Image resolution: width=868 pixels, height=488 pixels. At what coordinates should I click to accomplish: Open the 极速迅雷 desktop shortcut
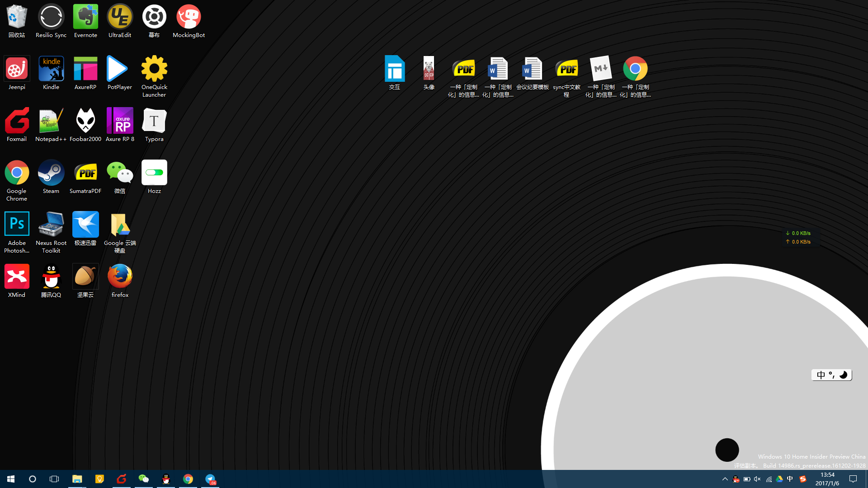click(85, 229)
